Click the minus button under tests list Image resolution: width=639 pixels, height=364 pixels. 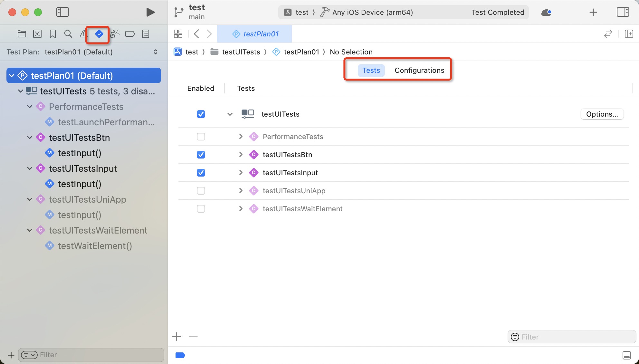pos(193,337)
